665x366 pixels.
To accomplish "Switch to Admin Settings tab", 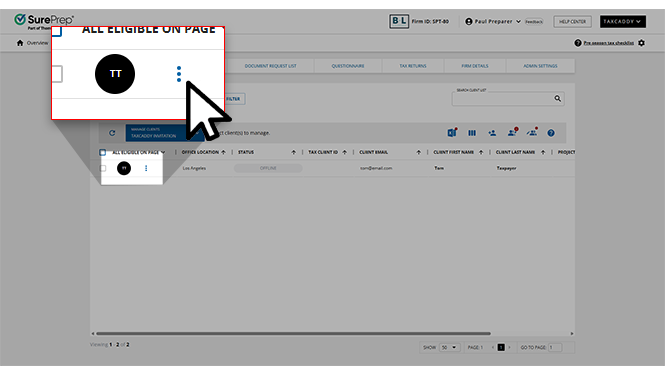I will (x=540, y=66).
